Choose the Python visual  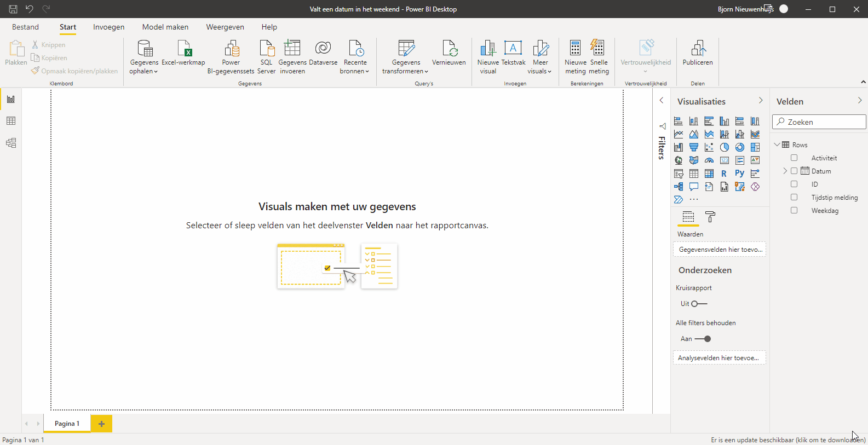coord(740,174)
